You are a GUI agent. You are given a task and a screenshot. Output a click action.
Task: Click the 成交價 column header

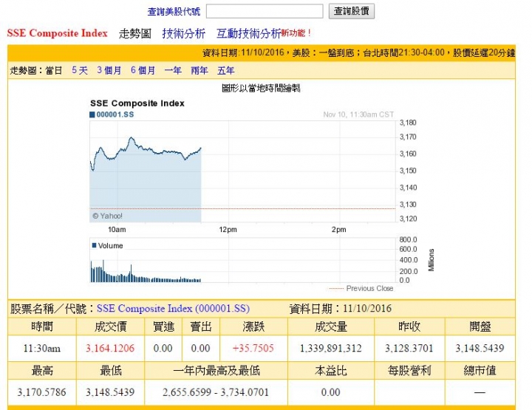pos(110,327)
